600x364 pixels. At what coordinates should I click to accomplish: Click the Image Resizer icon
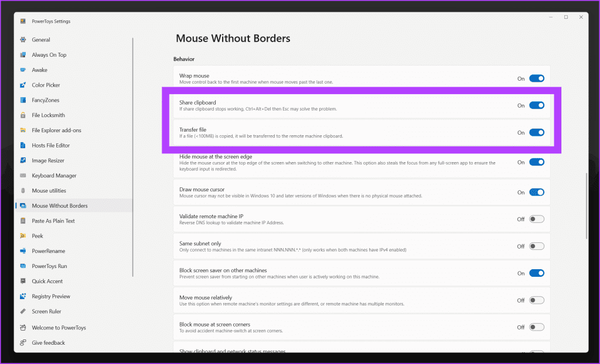point(23,160)
